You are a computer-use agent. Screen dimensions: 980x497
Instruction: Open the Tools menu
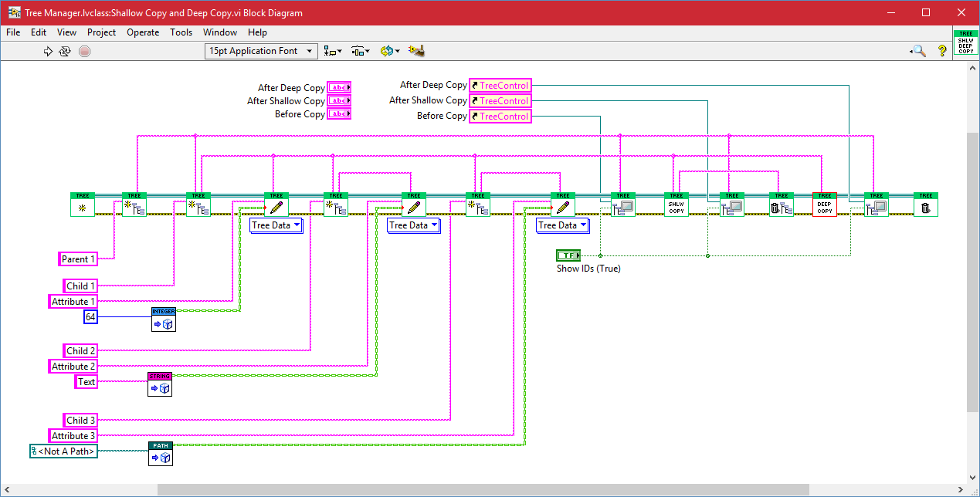pos(181,32)
